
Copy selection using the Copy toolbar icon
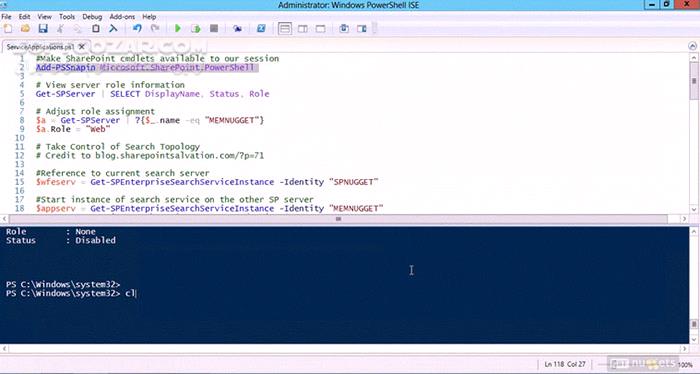(78, 29)
